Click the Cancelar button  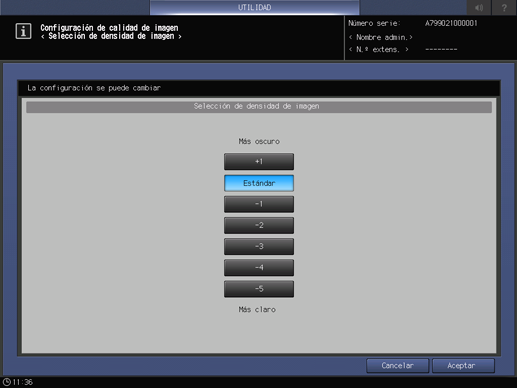(397, 366)
